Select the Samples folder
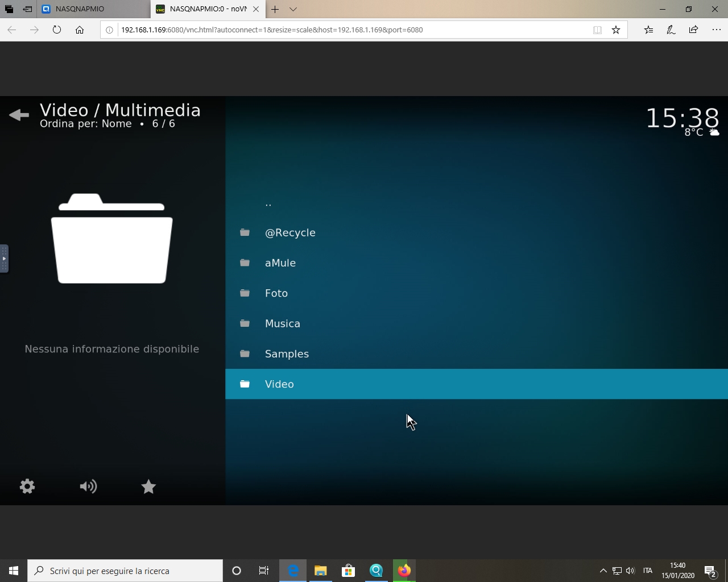Screen dimensions: 728x582 [x=287, y=354]
